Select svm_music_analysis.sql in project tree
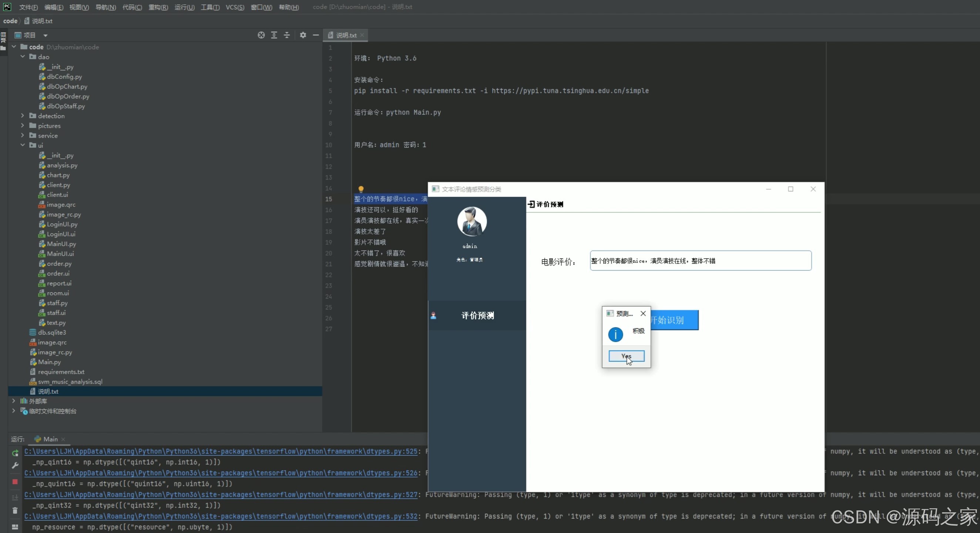Image resolution: width=980 pixels, height=533 pixels. coord(70,382)
